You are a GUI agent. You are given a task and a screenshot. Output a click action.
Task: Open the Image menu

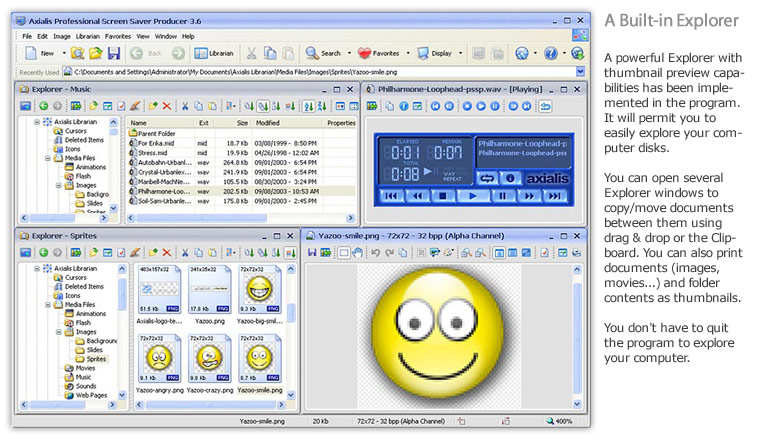click(62, 36)
